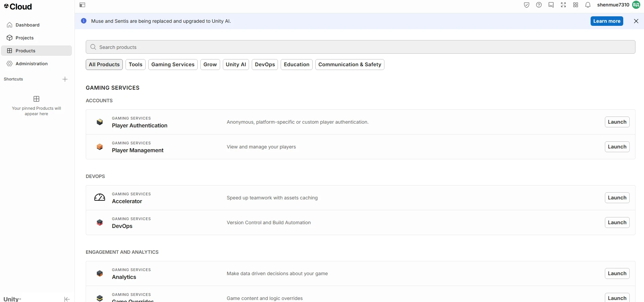The width and height of the screenshot is (644, 302).
Task: Open the feedback chat icon
Action: click(551, 5)
